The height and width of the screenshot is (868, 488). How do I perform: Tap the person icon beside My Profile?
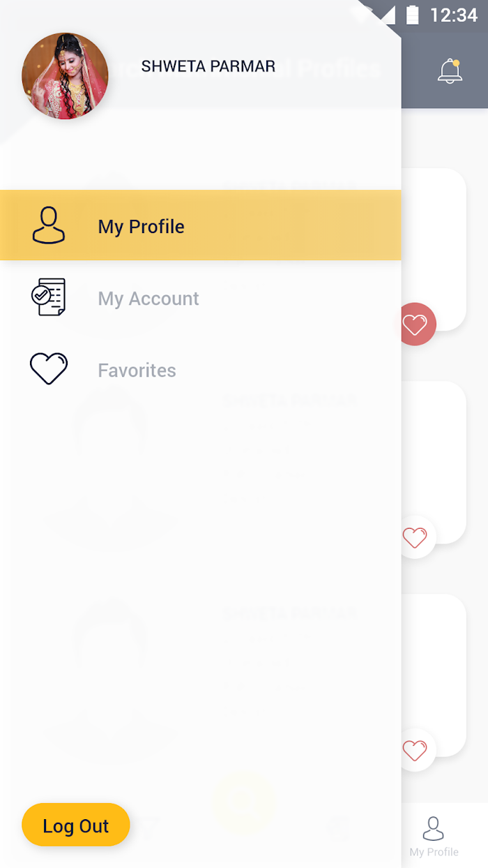click(49, 225)
